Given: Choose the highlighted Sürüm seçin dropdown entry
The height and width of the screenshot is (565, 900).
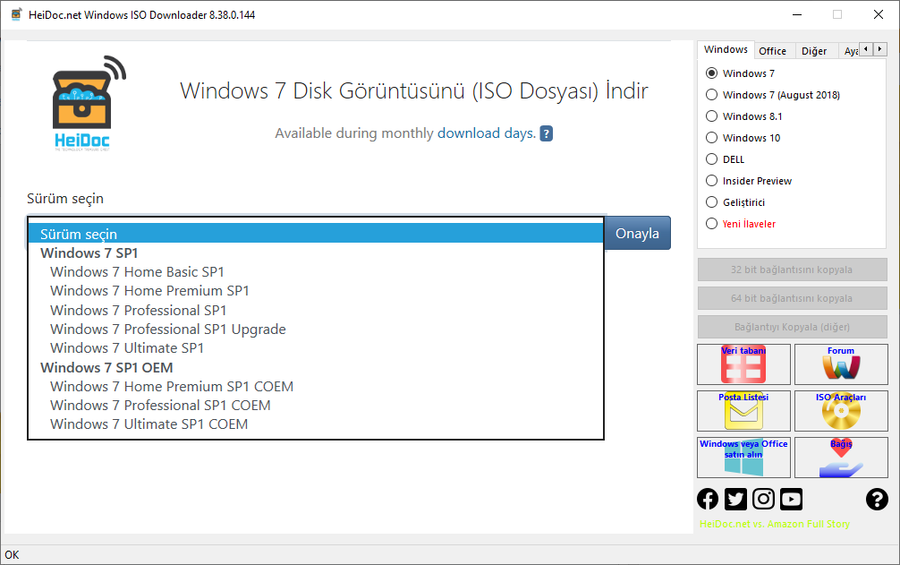Looking at the screenshot, I should click(x=316, y=234).
